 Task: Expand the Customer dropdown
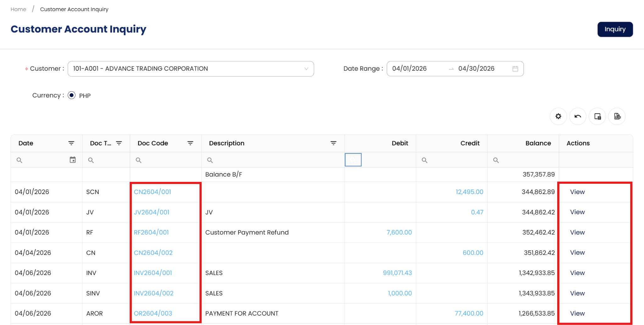point(191,69)
